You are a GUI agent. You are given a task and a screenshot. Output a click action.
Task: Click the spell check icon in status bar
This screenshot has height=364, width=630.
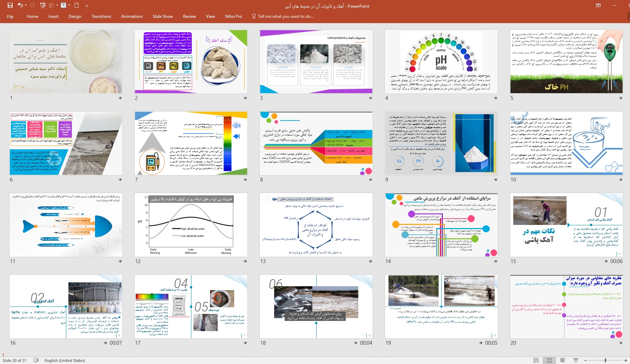36,360
